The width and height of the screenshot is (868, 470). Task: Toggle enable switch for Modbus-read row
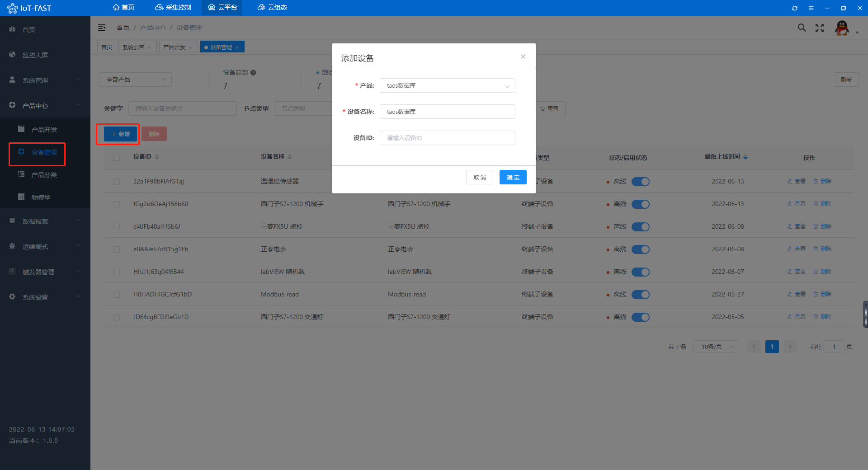tap(640, 295)
